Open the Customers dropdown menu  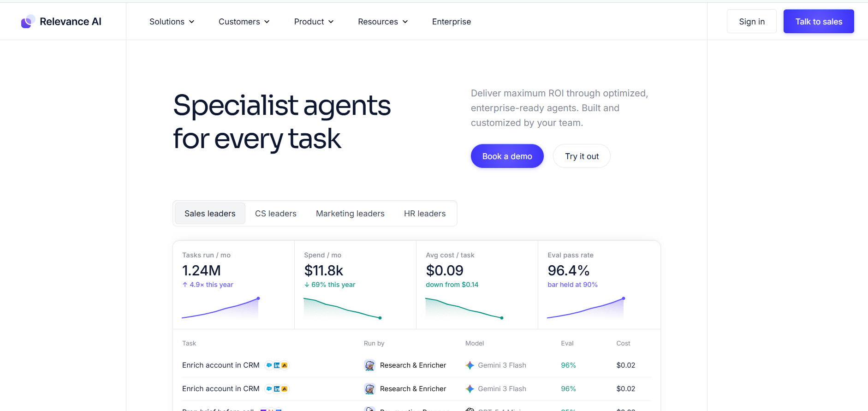tap(244, 22)
